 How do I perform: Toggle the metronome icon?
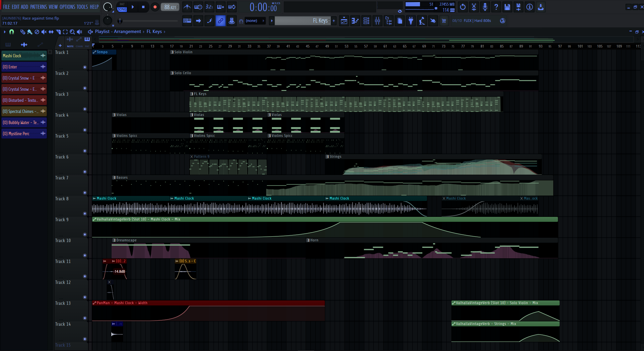point(187,7)
